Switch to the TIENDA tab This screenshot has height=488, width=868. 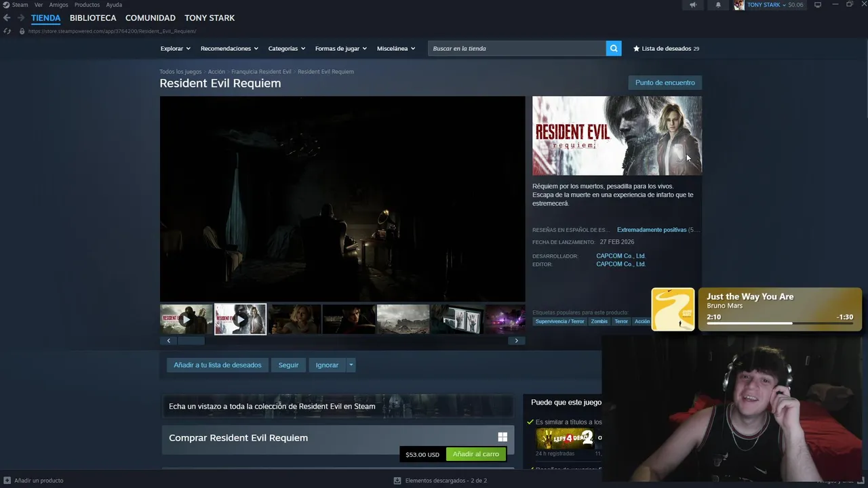coord(45,18)
